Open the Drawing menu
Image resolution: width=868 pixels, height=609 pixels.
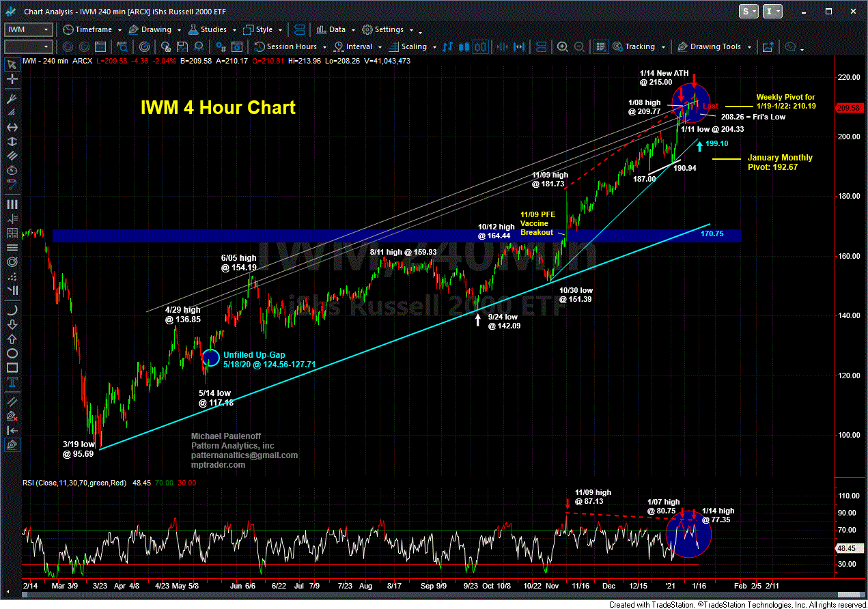pyautogui.click(x=154, y=29)
